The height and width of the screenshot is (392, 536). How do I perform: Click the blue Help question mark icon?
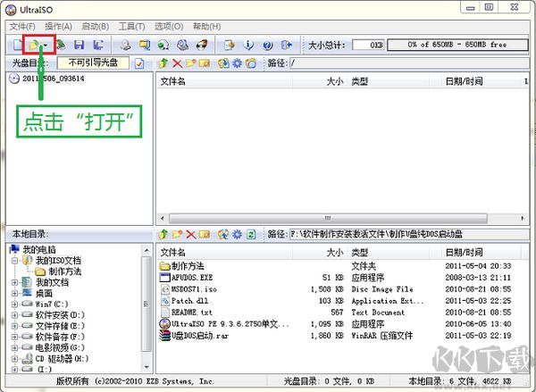[x=268, y=45]
